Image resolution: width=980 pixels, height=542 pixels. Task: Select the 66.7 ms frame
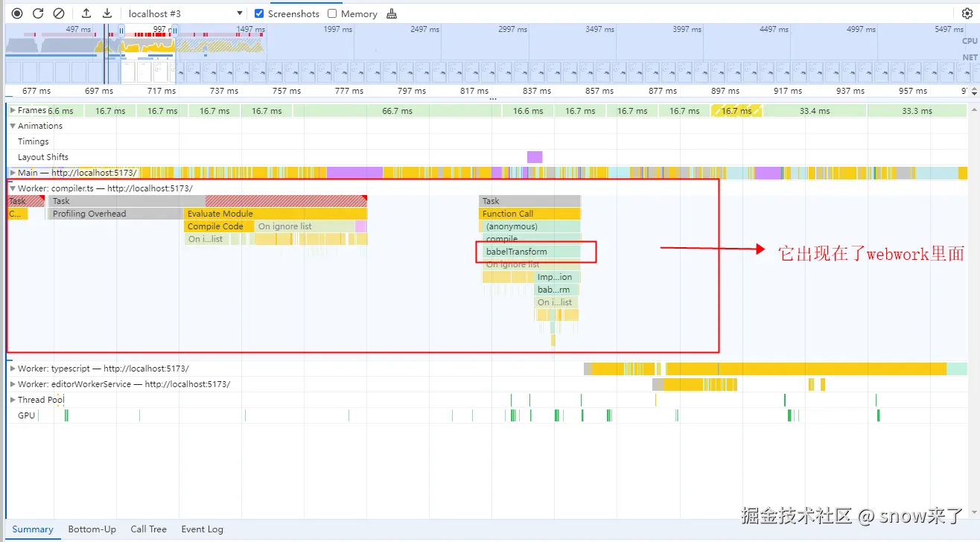pos(397,111)
